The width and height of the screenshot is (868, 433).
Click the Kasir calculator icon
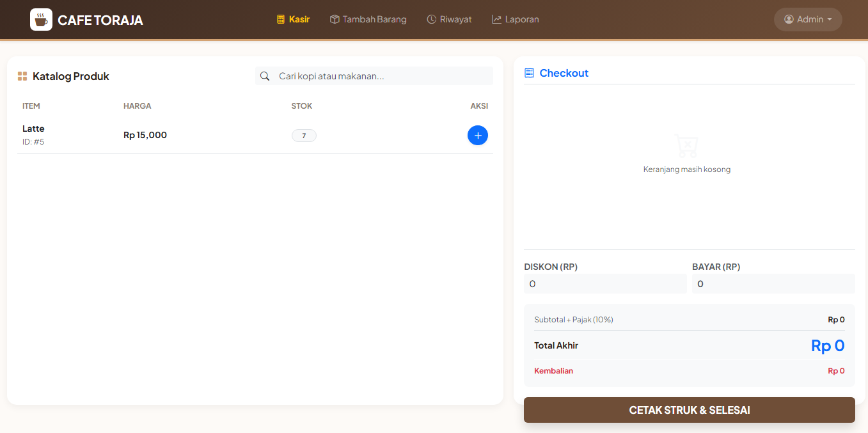281,20
